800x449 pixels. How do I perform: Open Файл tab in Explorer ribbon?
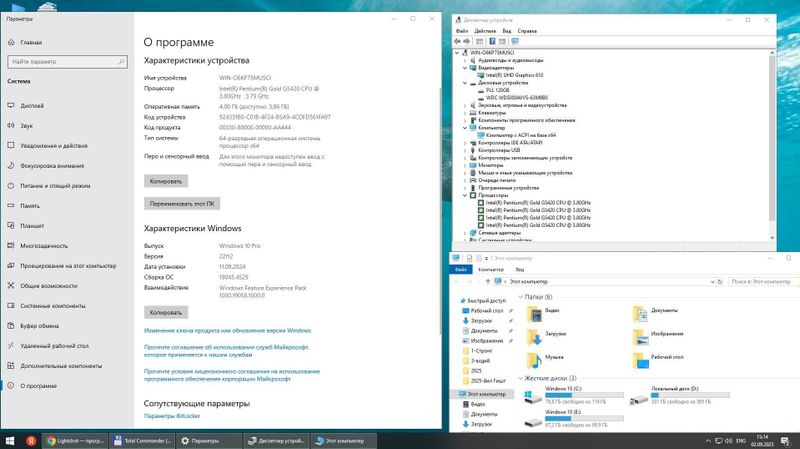461,269
